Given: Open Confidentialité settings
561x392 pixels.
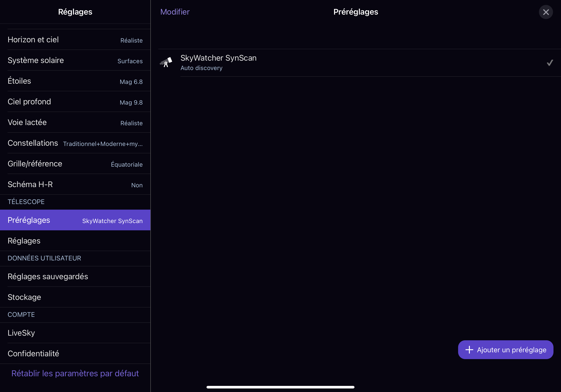Looking at the screenshot, I should click(75, 354).
